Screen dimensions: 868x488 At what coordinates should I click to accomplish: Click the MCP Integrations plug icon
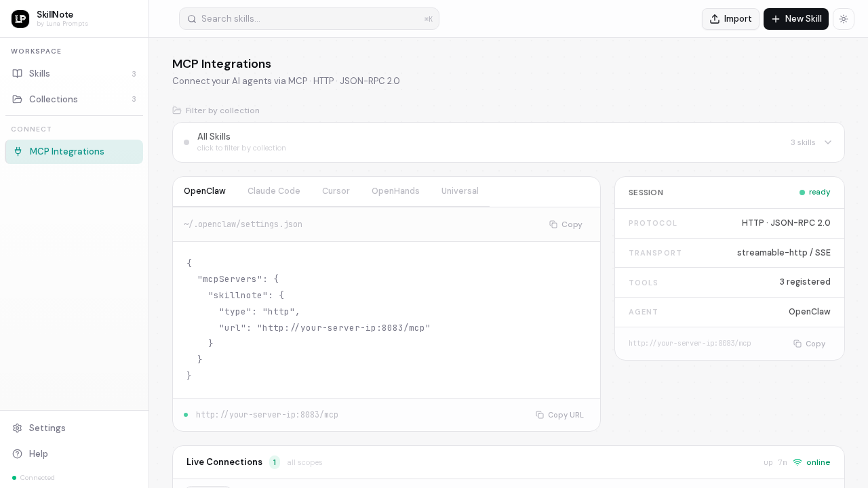coord(18,151)
